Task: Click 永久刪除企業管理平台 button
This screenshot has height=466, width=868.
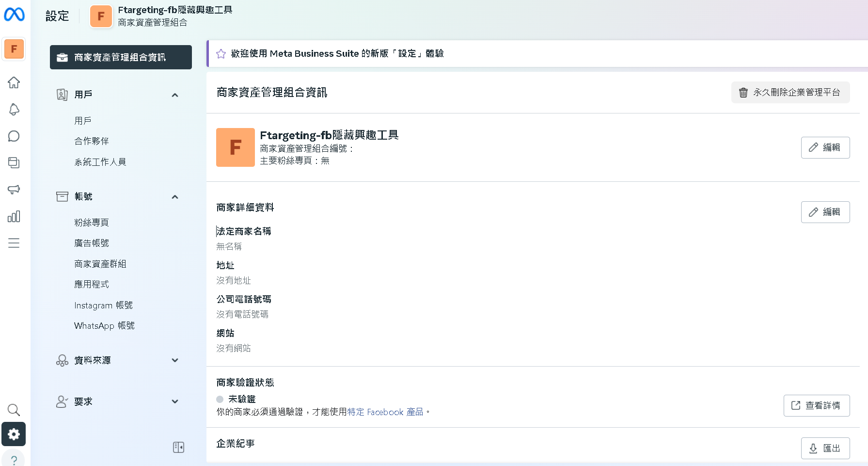Action: 790,92
